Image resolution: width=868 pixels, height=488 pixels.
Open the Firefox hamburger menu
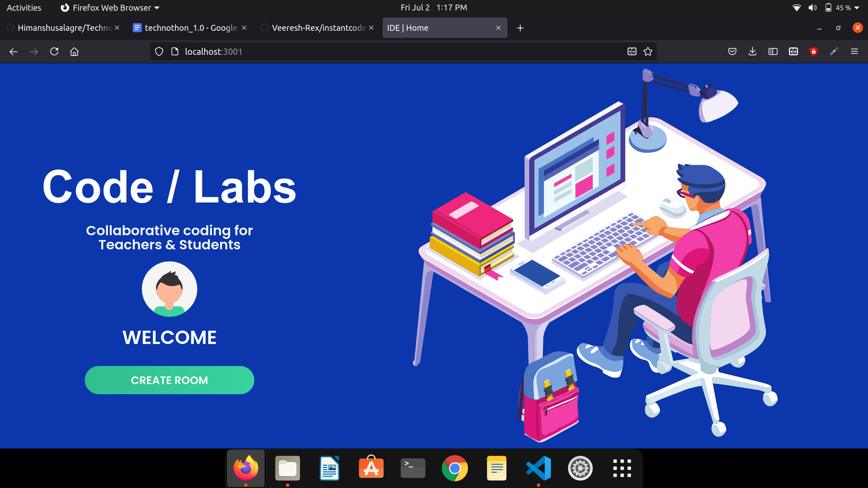(854, 51)
